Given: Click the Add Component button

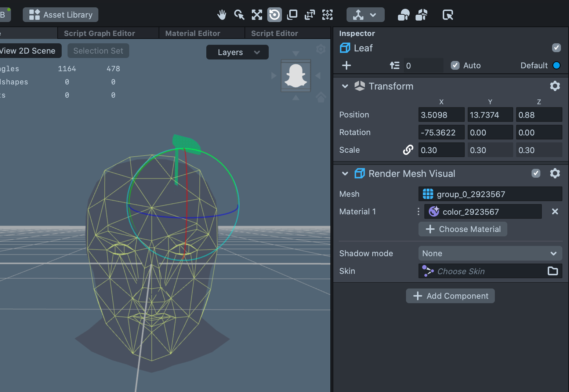Looking at the screenshot, I should (x=450, y=296).
